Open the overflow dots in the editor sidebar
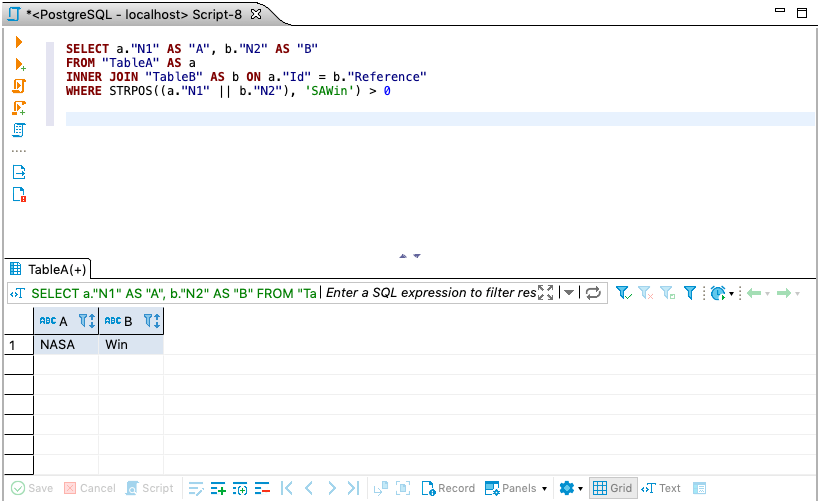This screenshot has width=818, height=501. pyautogui.click(x=19, y=151)
